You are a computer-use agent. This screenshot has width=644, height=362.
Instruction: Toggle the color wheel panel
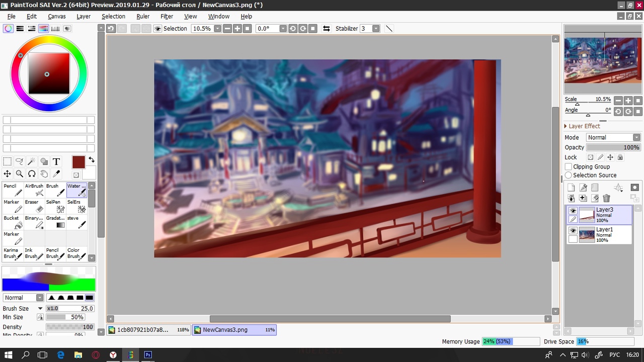tap(9, 29)
